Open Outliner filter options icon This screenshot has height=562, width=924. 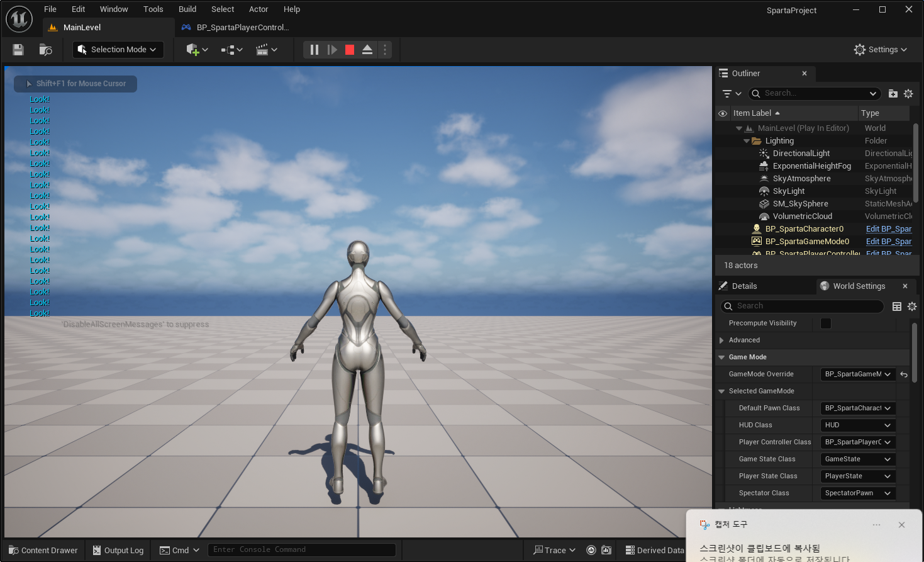click(x=732, y=94)
